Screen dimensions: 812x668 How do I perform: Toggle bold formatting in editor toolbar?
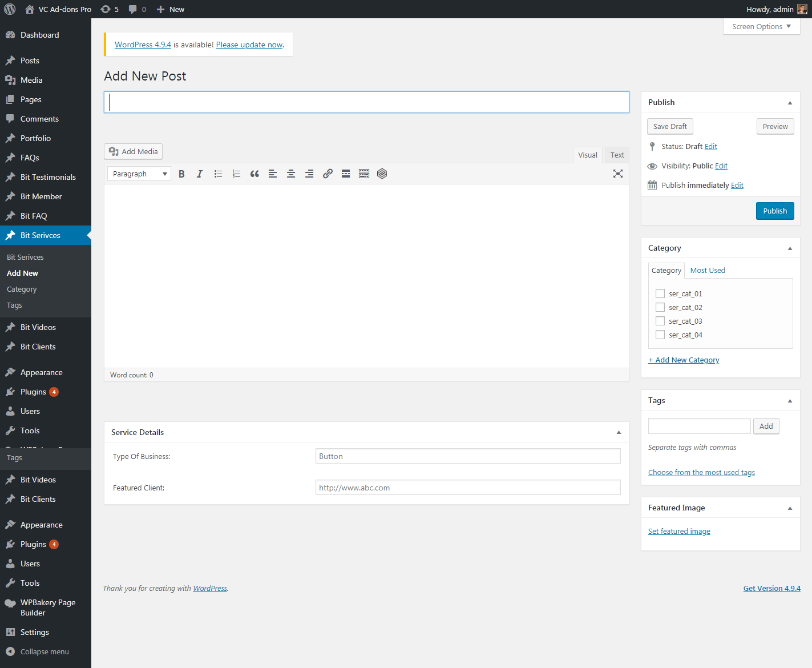click(181, 174)
